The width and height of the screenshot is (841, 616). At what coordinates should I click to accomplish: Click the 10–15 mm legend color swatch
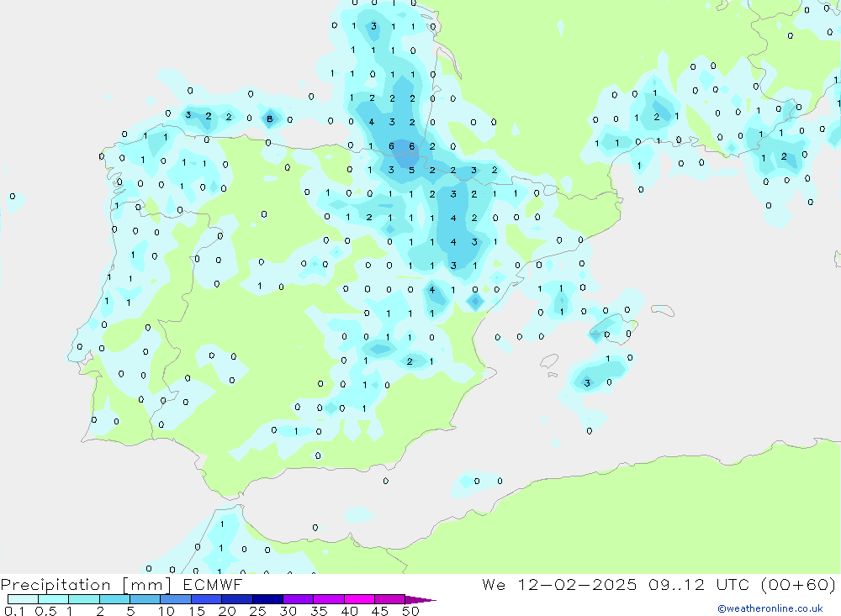pyautogui.click(x=176, y=599)
